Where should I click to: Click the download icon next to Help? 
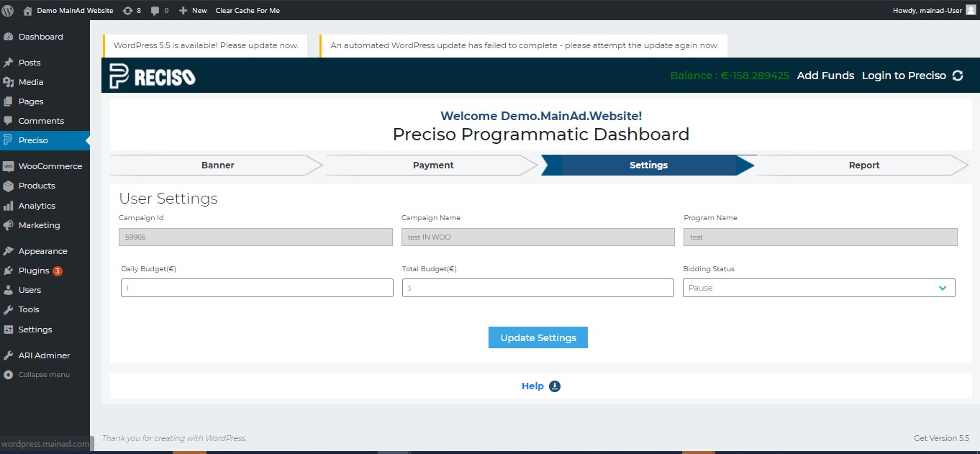coord(555,386)
